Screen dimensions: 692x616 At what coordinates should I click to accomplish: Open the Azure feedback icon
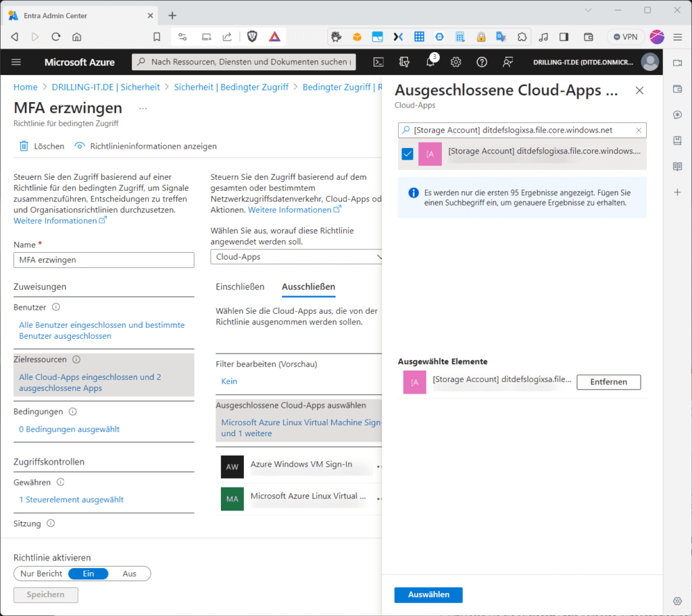[x=508, y=62]
